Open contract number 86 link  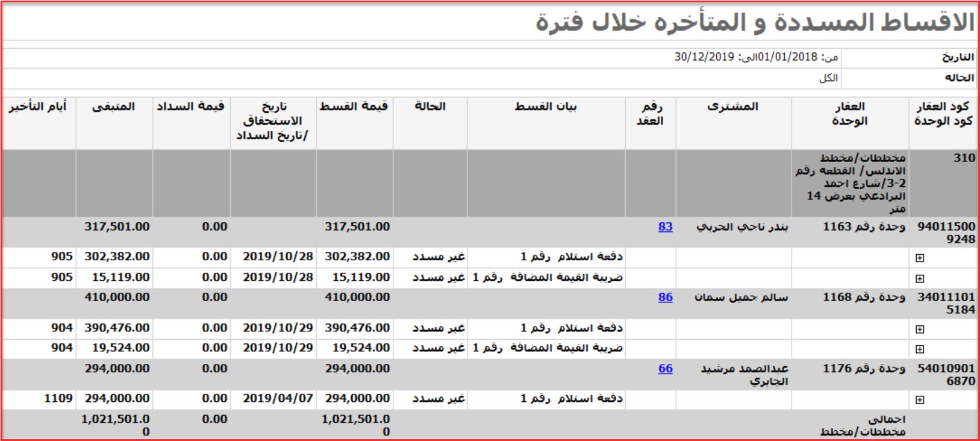tap(665, 297)
